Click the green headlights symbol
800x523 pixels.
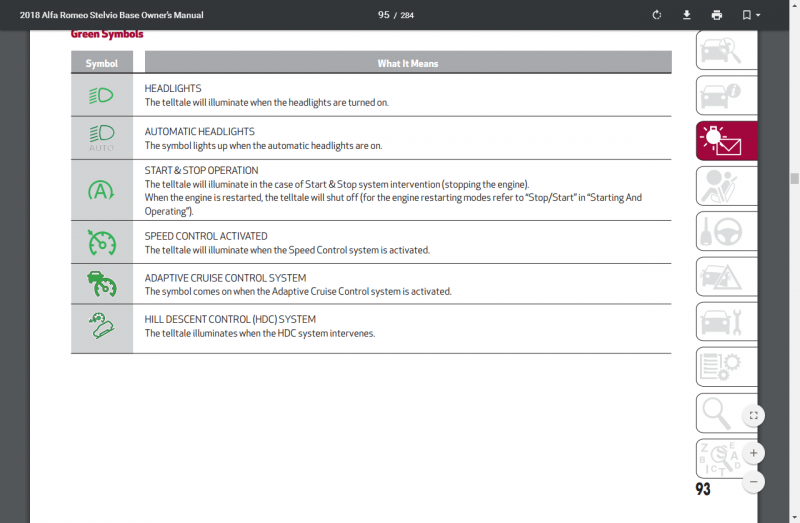coord(102,96)
